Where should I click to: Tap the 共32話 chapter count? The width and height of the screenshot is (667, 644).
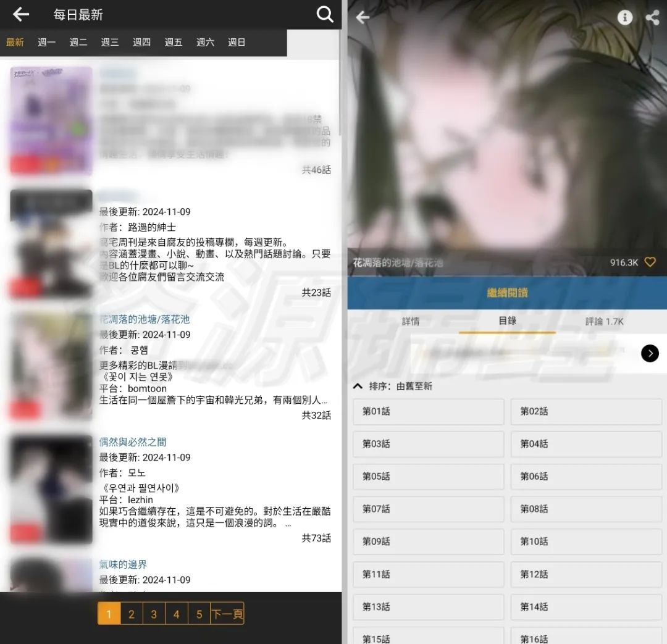point(316,415)
